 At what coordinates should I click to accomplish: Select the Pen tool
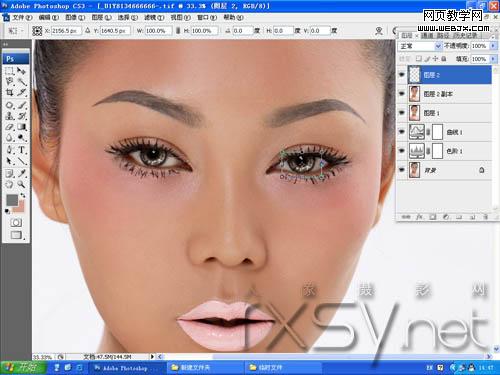pos(9,150)
